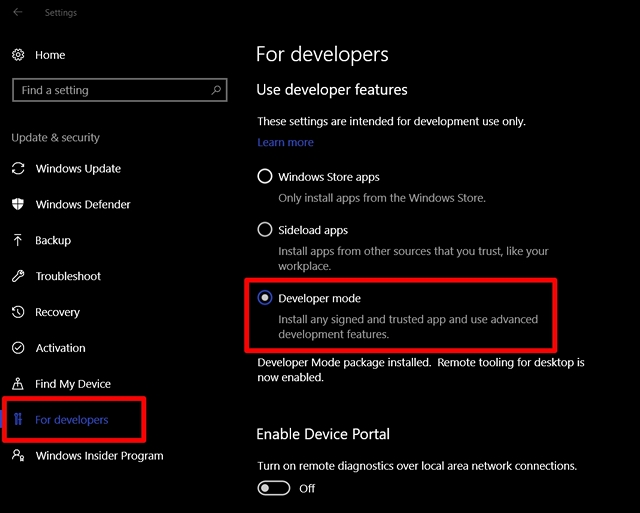Select the Windows Store apps radio button
Screen dimensions: 640x513
click(x=265, y=176)
